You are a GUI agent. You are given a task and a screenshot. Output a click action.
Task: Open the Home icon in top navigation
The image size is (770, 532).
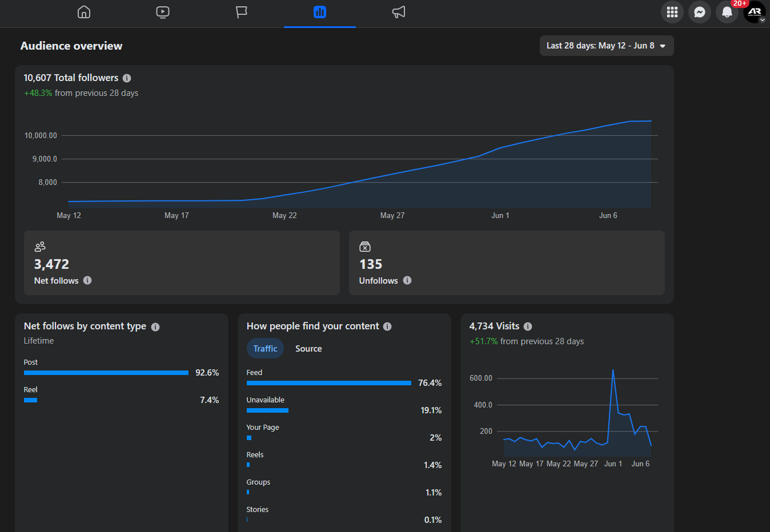(84, 12)
